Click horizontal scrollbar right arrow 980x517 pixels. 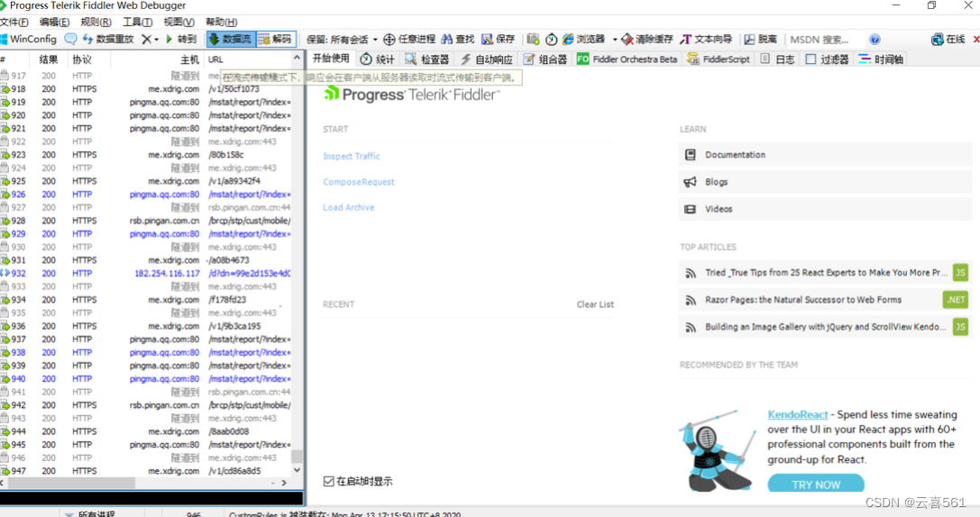pos(284,483)
